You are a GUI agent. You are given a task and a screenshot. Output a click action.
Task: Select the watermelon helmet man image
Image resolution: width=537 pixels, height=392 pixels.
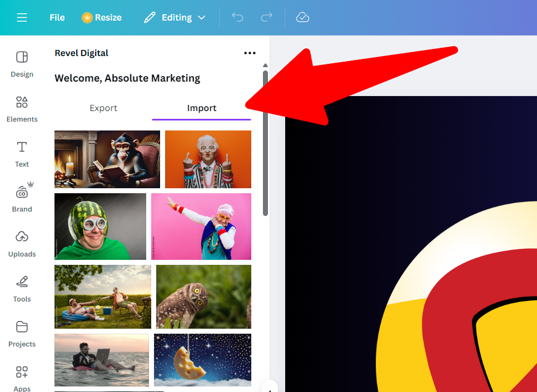click(x=101, y=227)
